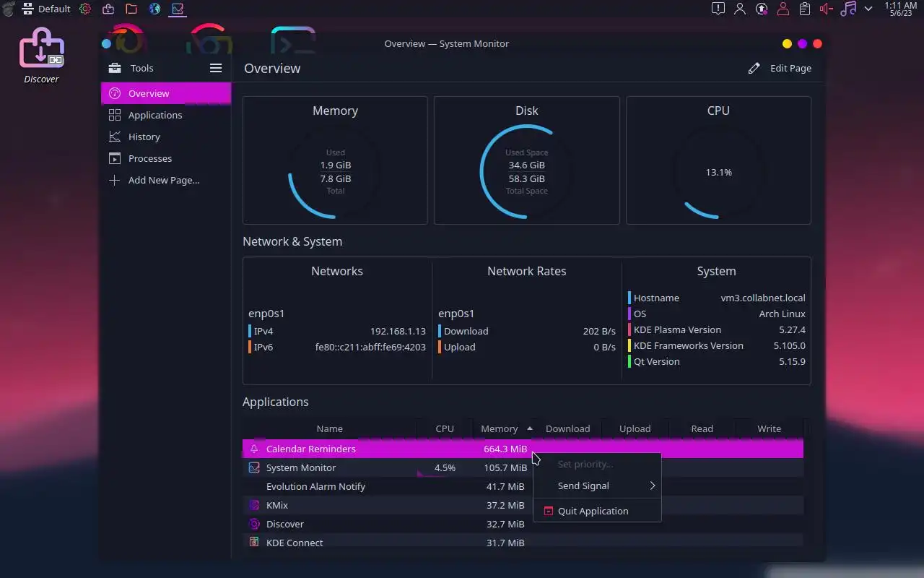Click the Quit Application menu icon
Image resolution: width=924 pixels, height=578 pixels.
coord(549,511)
